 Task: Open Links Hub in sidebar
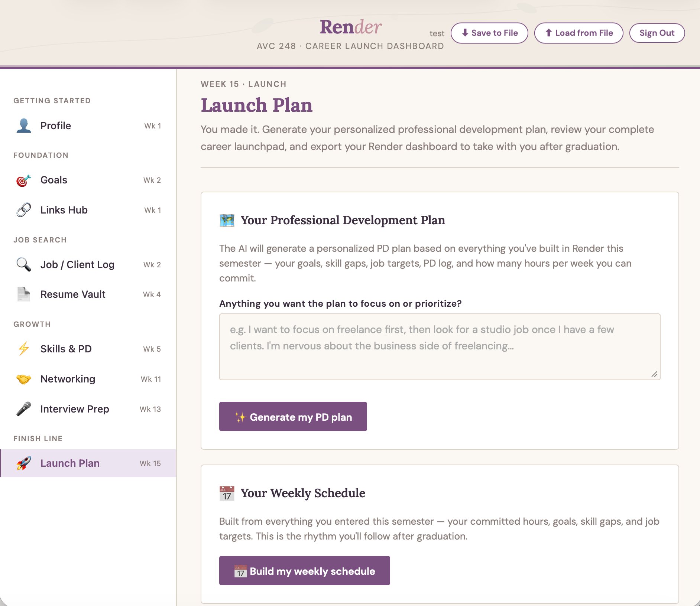[x=88, y=210]
